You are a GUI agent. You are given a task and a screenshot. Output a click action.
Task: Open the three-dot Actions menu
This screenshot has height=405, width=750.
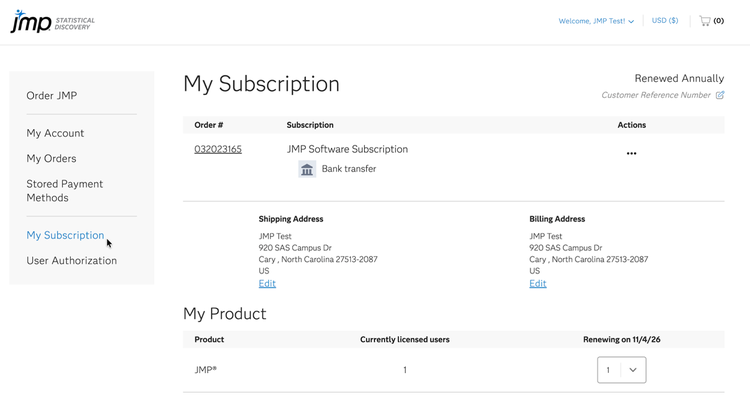(x=631, y=153)
